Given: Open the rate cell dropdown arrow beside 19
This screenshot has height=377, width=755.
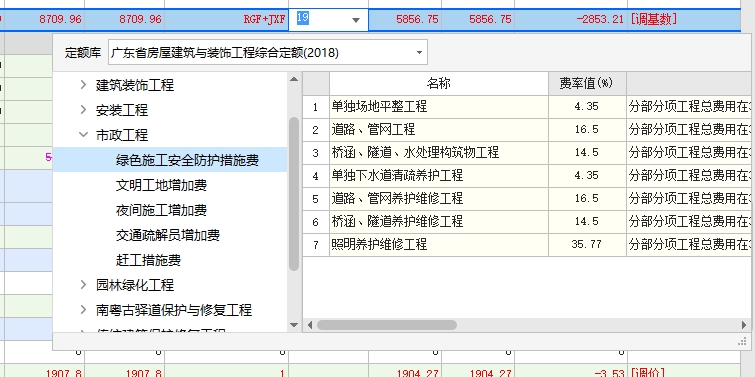Looking at the screenshot, I should tap(356, 20).
